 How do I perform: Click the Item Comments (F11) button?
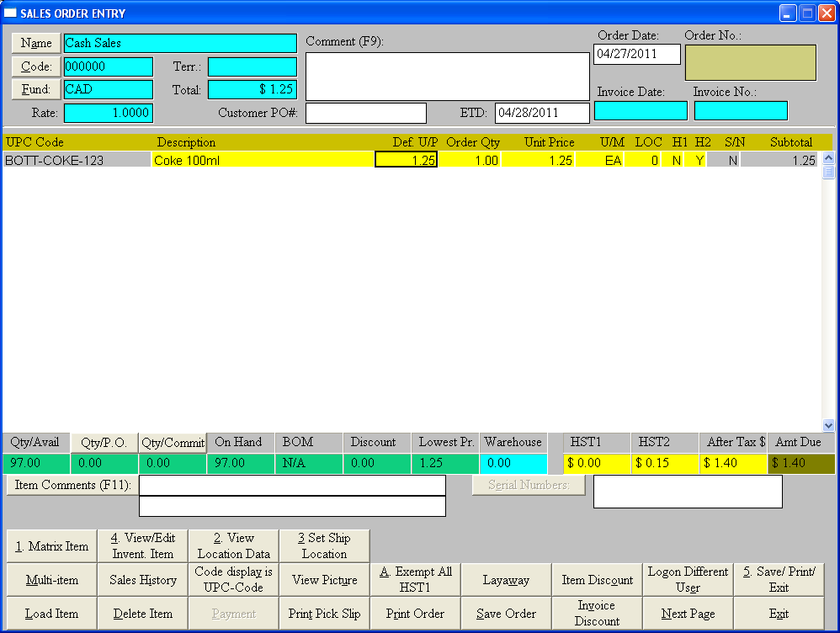72,486
